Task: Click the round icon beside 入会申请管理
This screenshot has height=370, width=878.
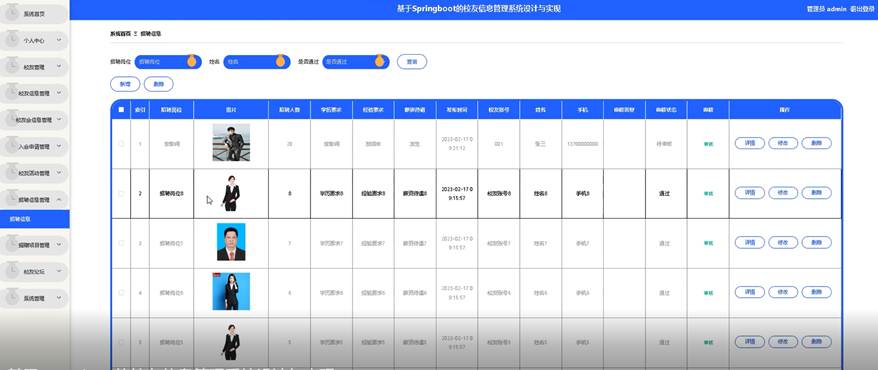Action: (11, 146)
